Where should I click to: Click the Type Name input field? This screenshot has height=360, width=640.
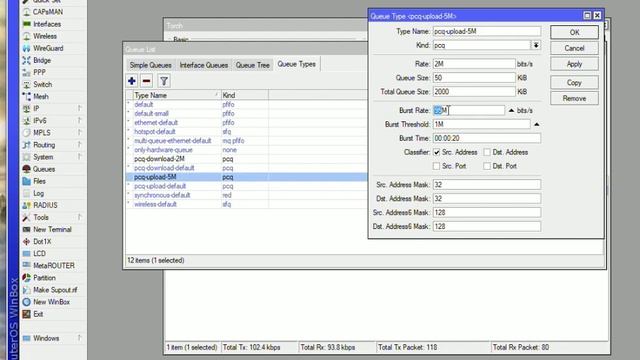click(x=487, y=31)
